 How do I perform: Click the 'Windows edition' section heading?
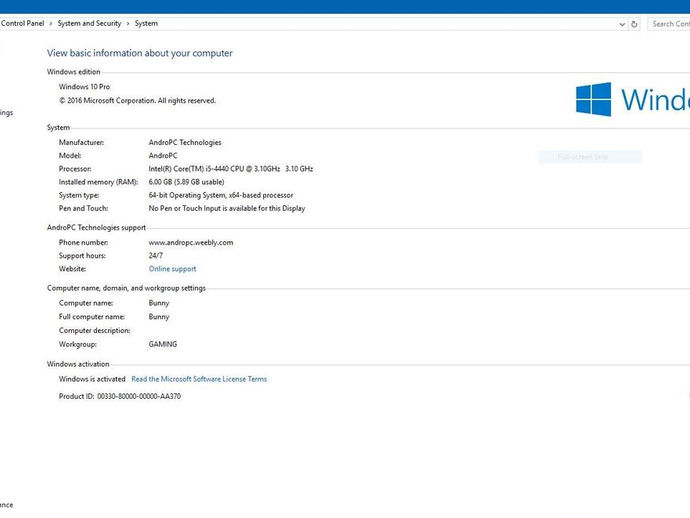[x=73, y=72]
